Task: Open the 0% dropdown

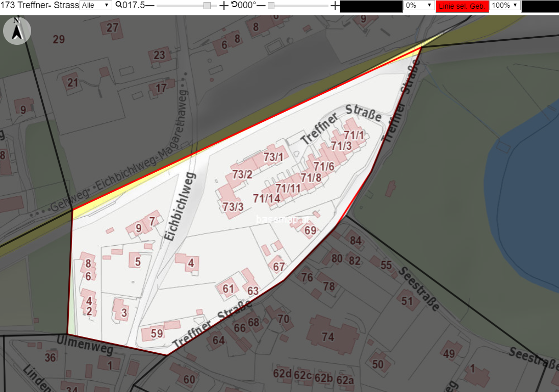Action: point(419,5)
